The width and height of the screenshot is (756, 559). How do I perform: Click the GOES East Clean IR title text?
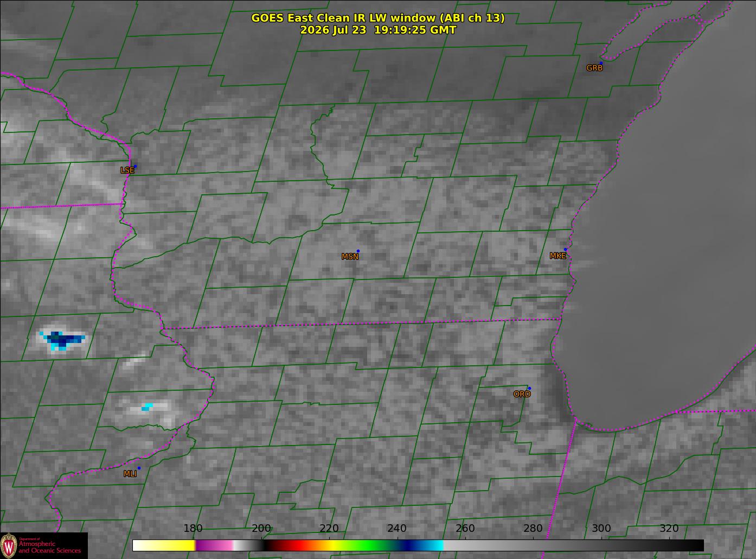click(377, 18)
